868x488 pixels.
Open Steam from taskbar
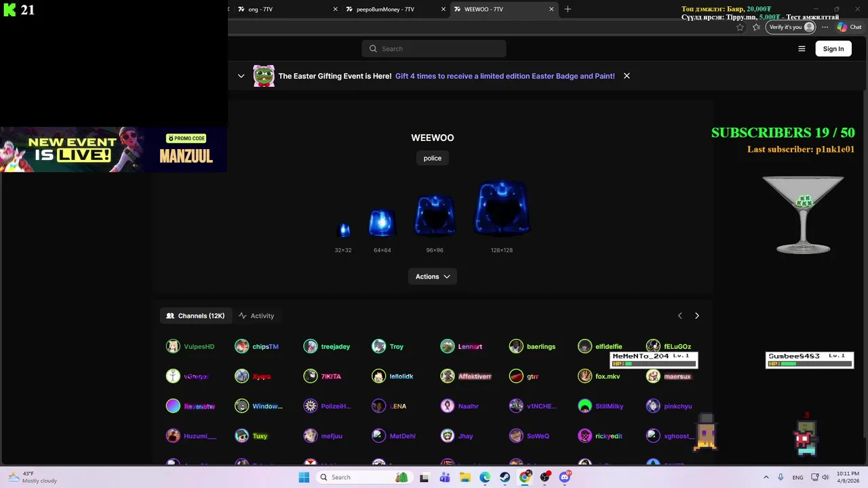click(505, 477)
